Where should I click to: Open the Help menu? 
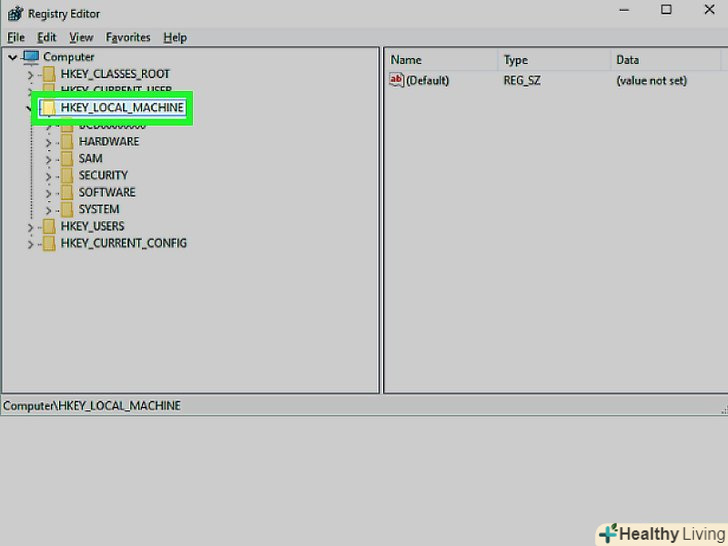(x=175, y=37)
